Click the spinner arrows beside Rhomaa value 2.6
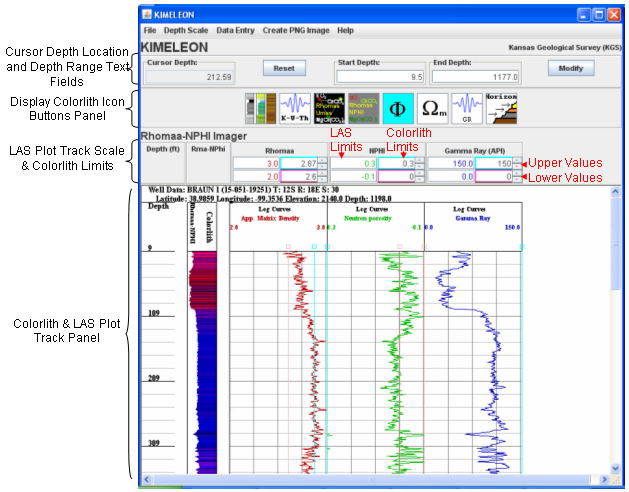The height and width of the screenshot is (492, 629). [x=323, y=177]
